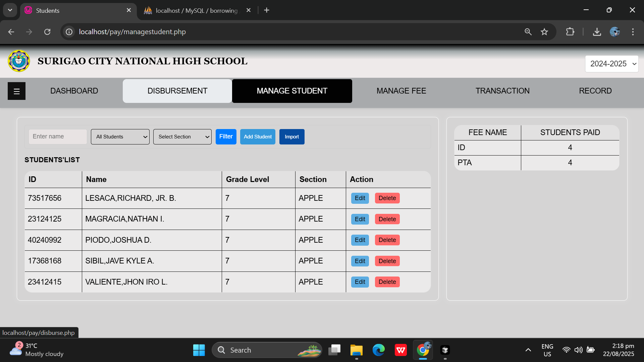This screenshot has width=644, height=362.
Task: Click inside the Enter name search field
Action: coord(57,136)
